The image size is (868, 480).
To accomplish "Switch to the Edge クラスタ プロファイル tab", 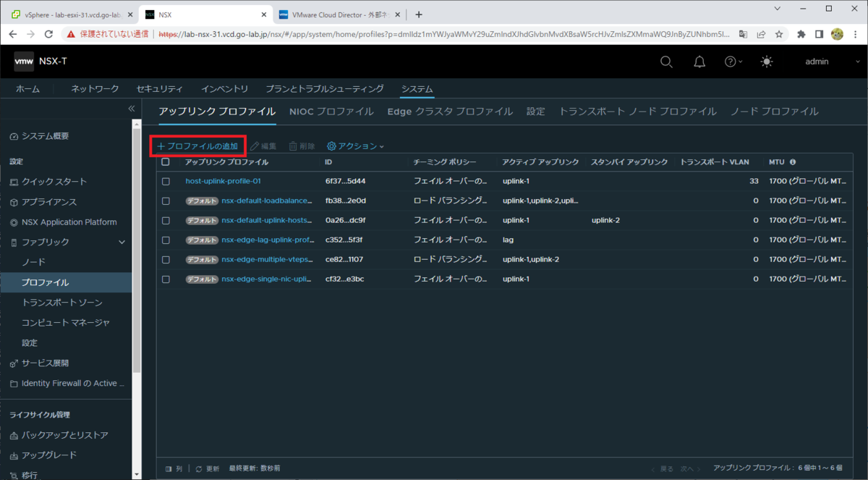I will (x=450, y=111).
